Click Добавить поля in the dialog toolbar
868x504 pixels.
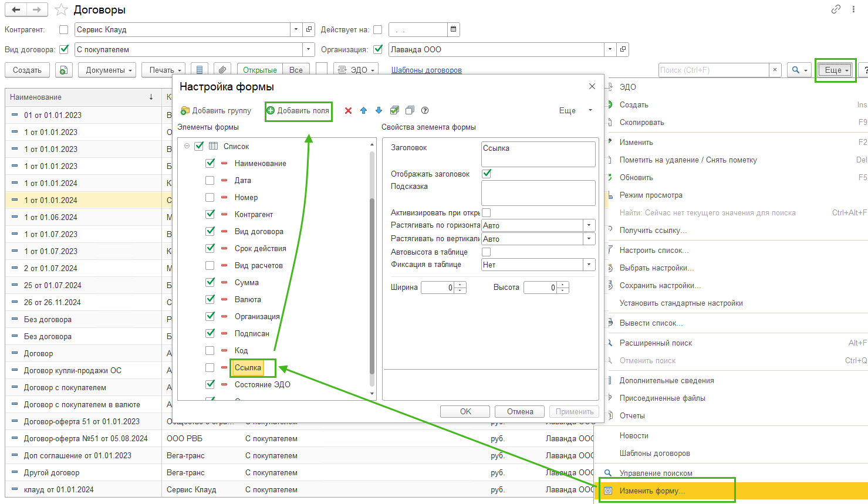298,110
